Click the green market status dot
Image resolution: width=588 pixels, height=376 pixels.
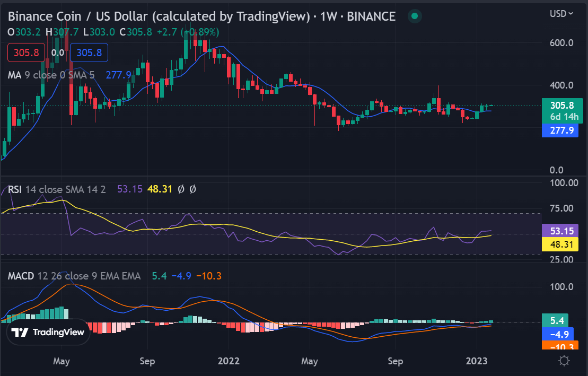tap(415, 16)
